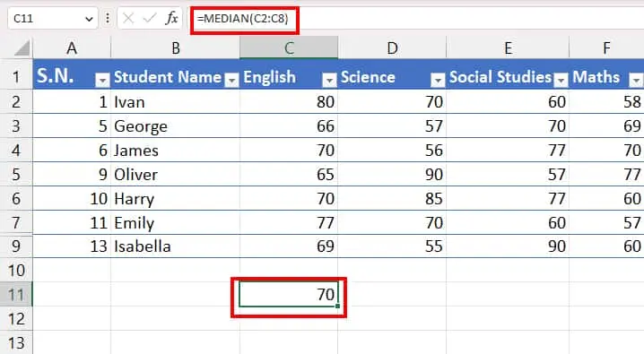This screenshot has width=644, height=354.
Task: Click George's Maths score 69
Action: pos(606,126)
